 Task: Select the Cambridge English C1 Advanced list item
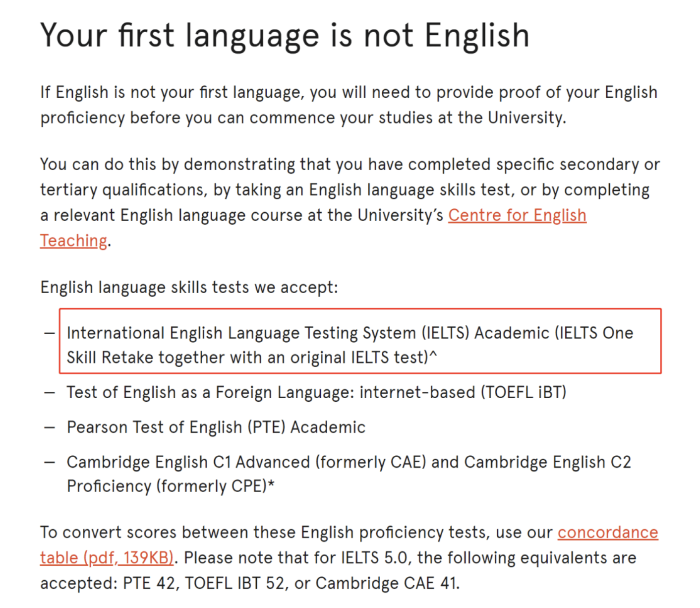pos(349,474)
